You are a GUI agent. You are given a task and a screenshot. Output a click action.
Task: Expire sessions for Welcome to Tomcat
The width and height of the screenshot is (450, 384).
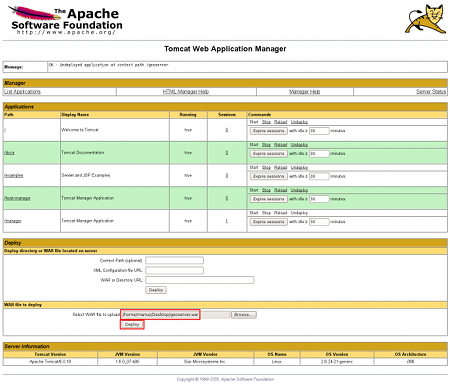[269, 131]
